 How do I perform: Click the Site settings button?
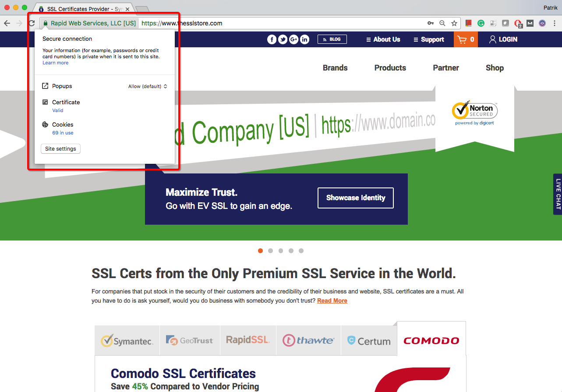pos(60,149)
